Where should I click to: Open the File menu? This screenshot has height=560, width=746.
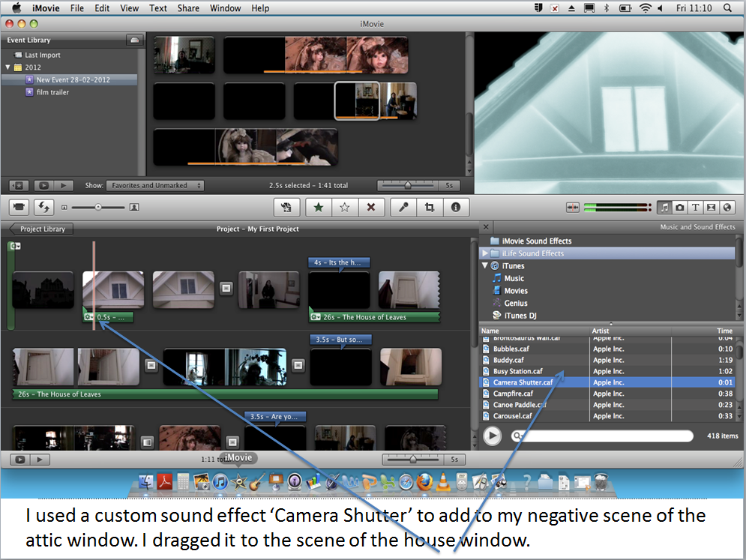click(77, 8)
